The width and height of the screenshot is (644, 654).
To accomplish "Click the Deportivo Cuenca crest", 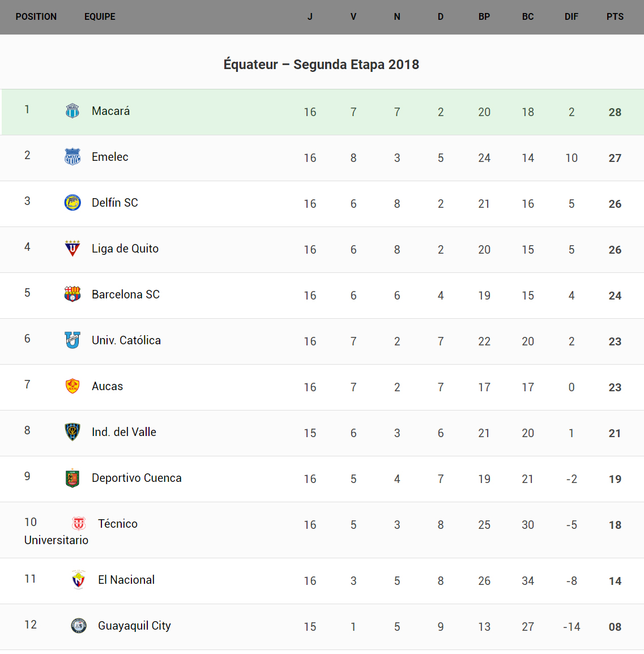I will click(x=72, y=478).
